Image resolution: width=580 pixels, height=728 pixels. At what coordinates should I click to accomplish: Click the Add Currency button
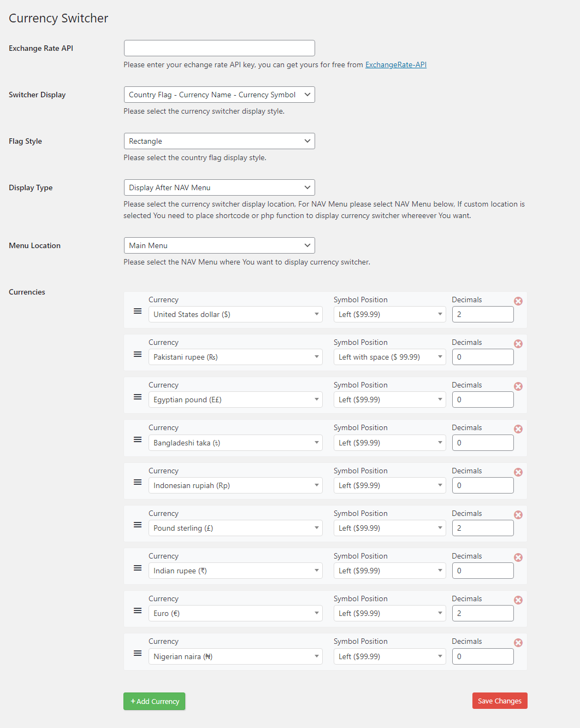154,701
